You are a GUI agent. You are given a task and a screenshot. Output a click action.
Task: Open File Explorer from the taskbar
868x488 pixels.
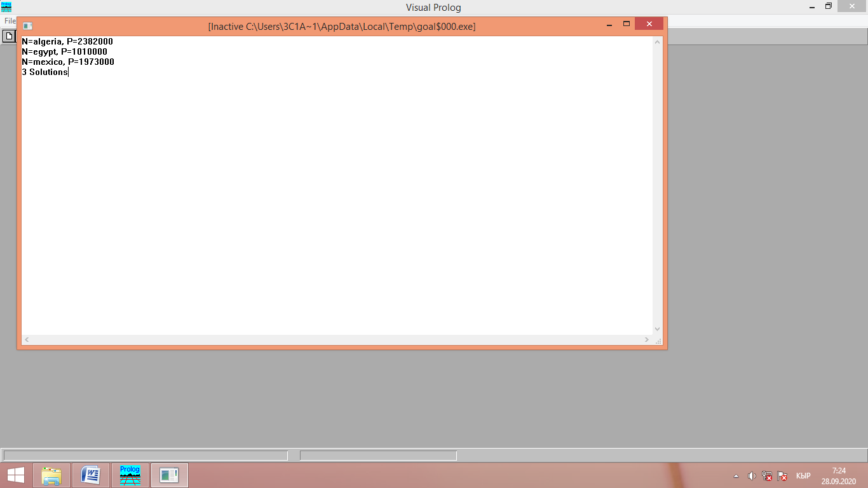[x=51, y=475]
